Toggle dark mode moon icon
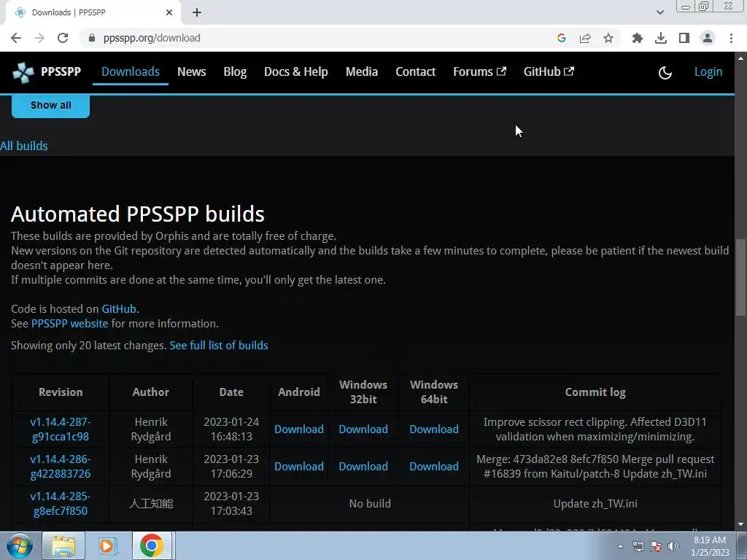747x560 pixels. tap(665, 72)
